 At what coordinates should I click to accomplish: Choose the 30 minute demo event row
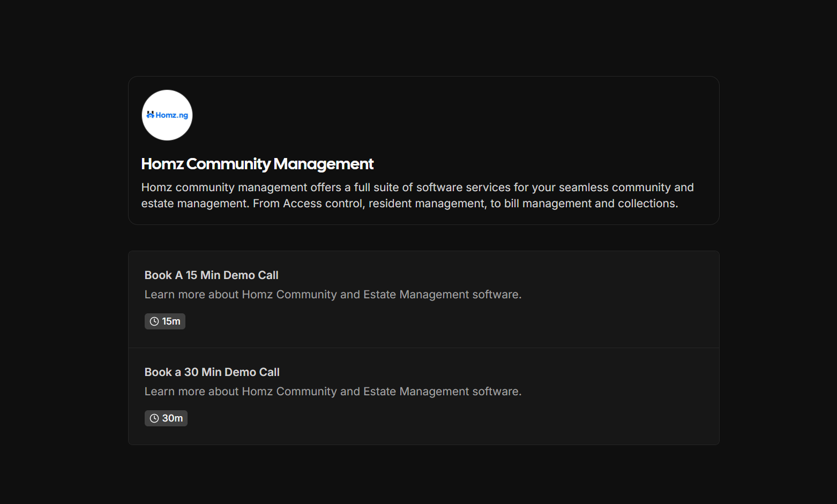(589, 397)
